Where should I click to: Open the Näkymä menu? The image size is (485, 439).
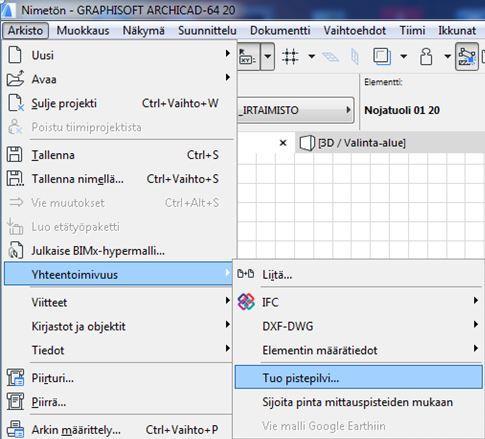[x=143, y=31]
